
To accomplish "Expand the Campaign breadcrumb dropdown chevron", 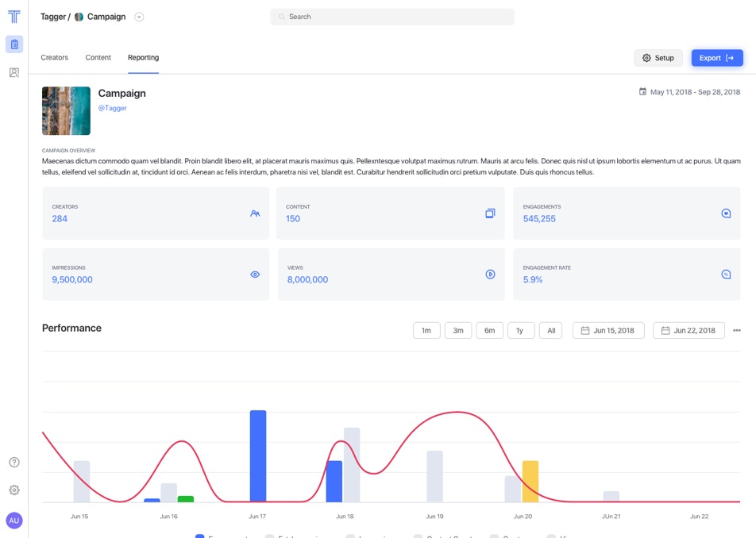I will (139, 17).
